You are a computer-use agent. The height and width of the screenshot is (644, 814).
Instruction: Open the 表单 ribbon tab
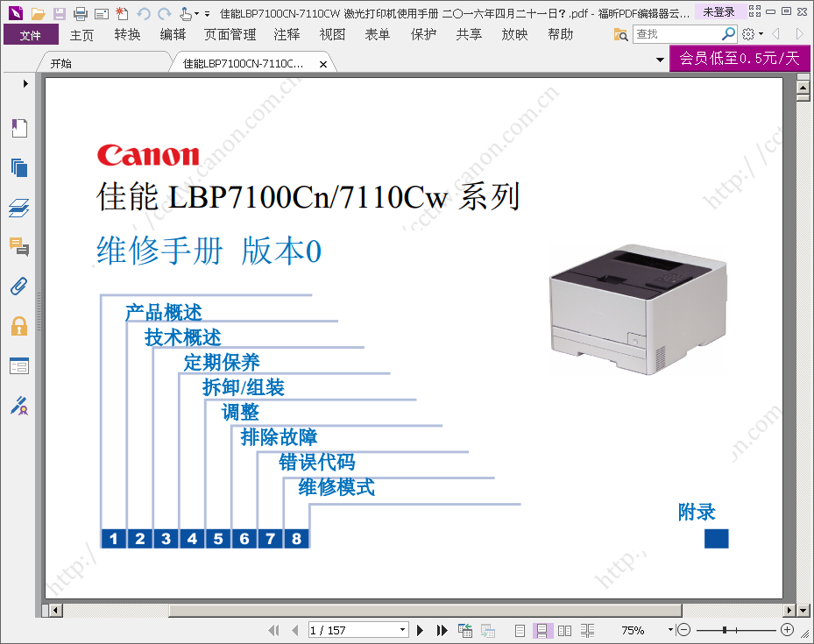pos(378,35)
